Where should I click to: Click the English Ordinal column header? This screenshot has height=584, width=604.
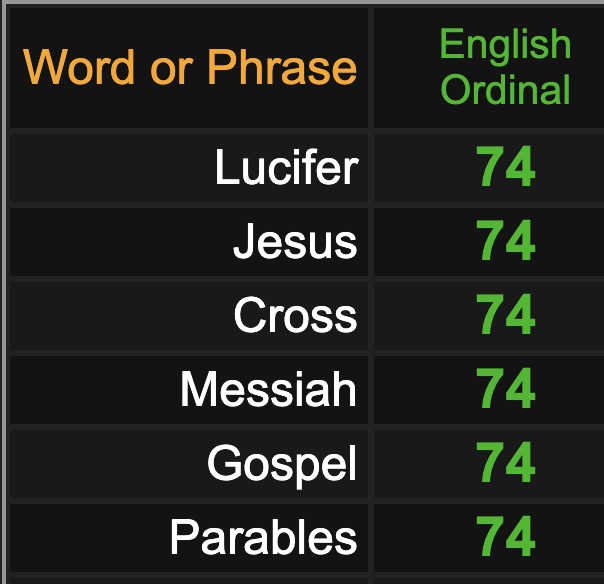[505, 67]
